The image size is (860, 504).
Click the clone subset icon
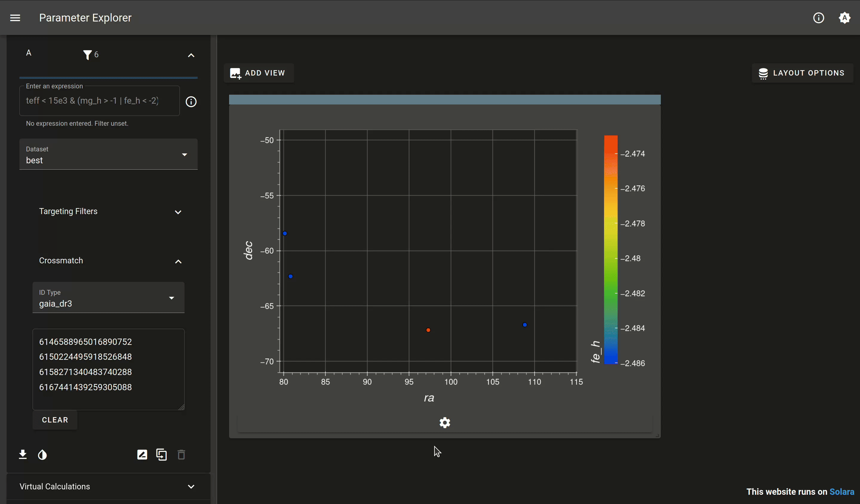click(x=162, y=454)
